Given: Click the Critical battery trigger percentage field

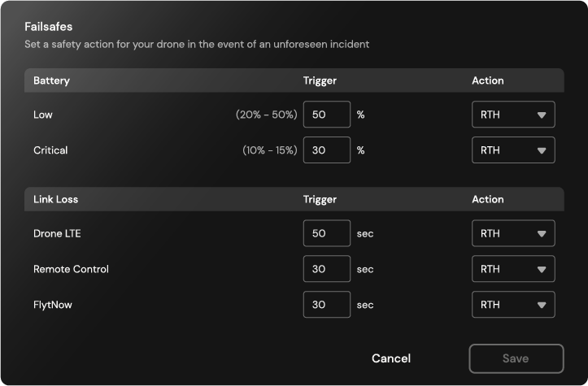Looking at the screenshot, I should coord(327,150).
